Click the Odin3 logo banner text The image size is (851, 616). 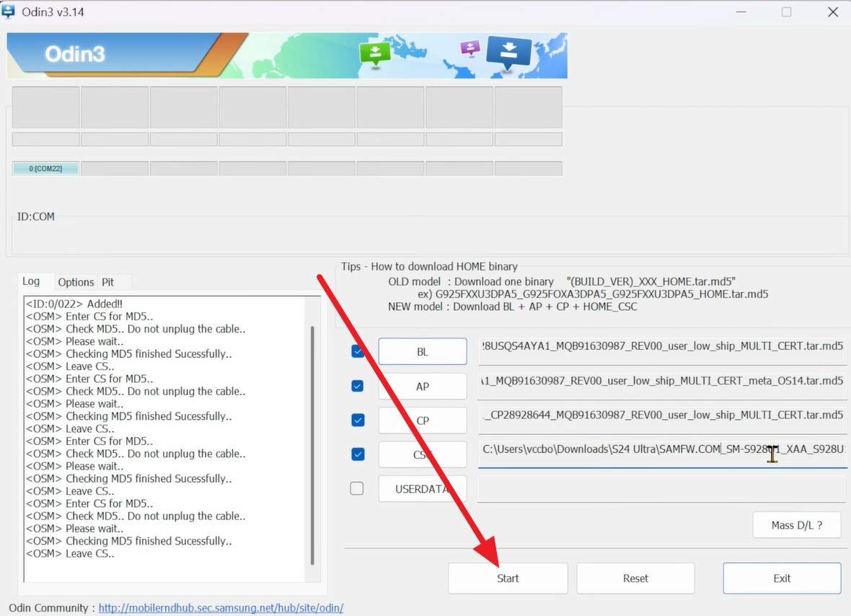click(74, 54)
